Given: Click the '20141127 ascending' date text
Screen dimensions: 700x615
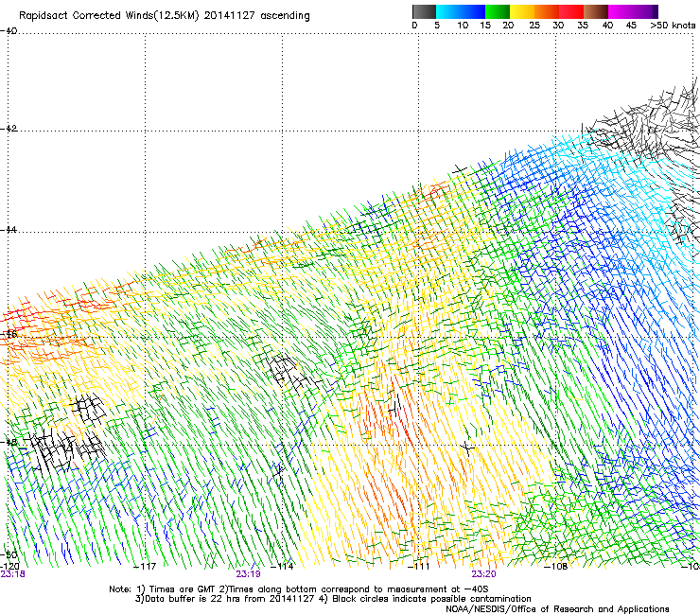Looking at the screenshot, I should tap(256, 16).
